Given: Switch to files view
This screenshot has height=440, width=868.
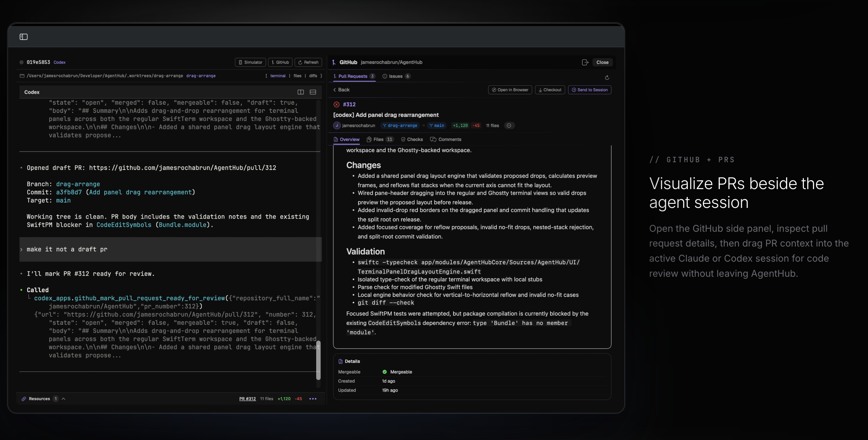Looking at the screenshot, I should coord(297,76).
